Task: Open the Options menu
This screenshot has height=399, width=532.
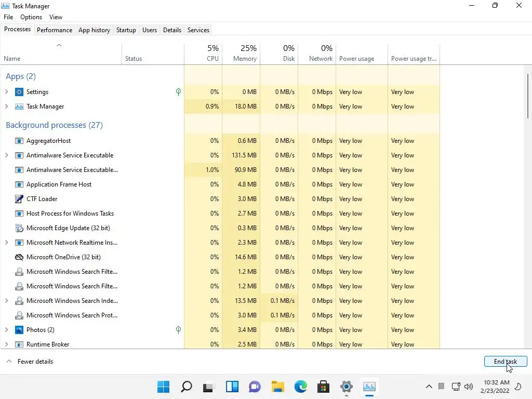Action: click(x=31, y=17)
